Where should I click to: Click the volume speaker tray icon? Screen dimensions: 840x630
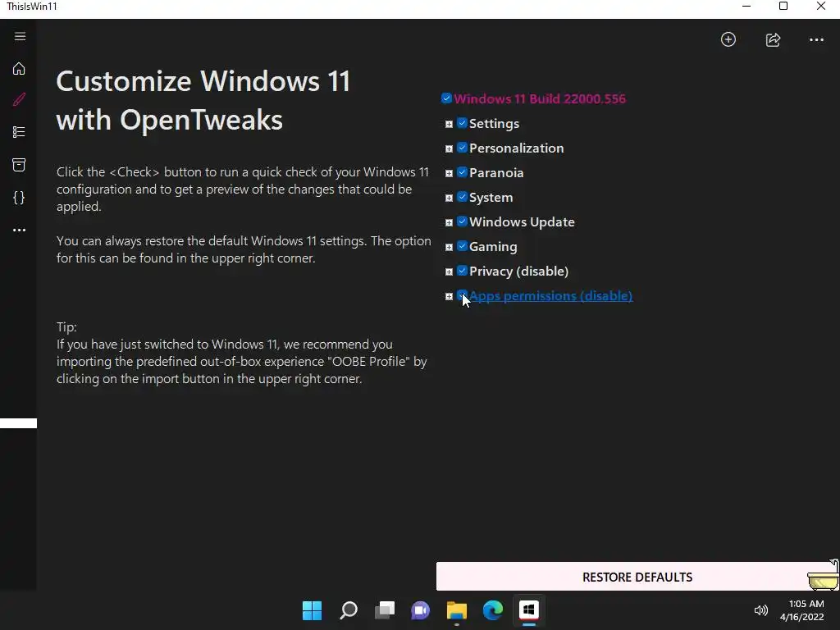pos(760,610)
